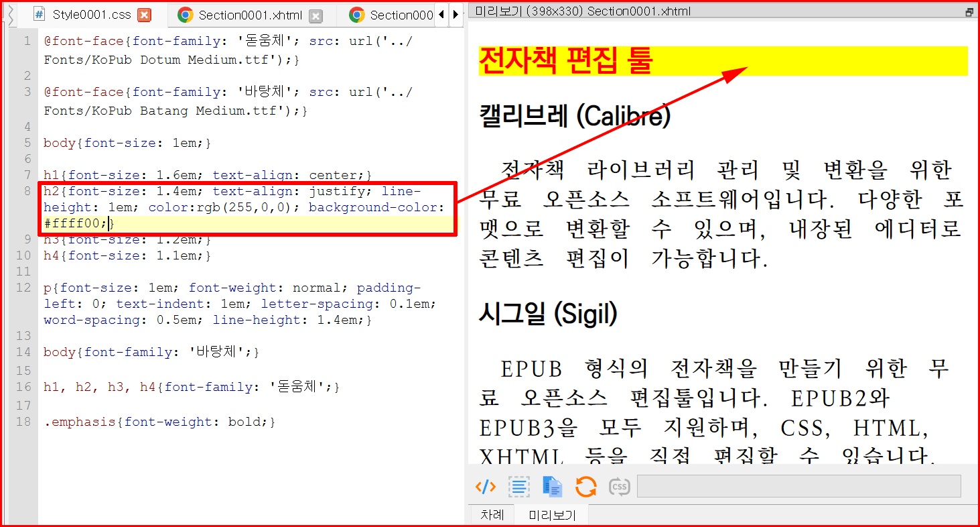Image resolution: width=980 pixels, height=527 pixels.
Task: Click the select-all preview icon
Action: 519,487
